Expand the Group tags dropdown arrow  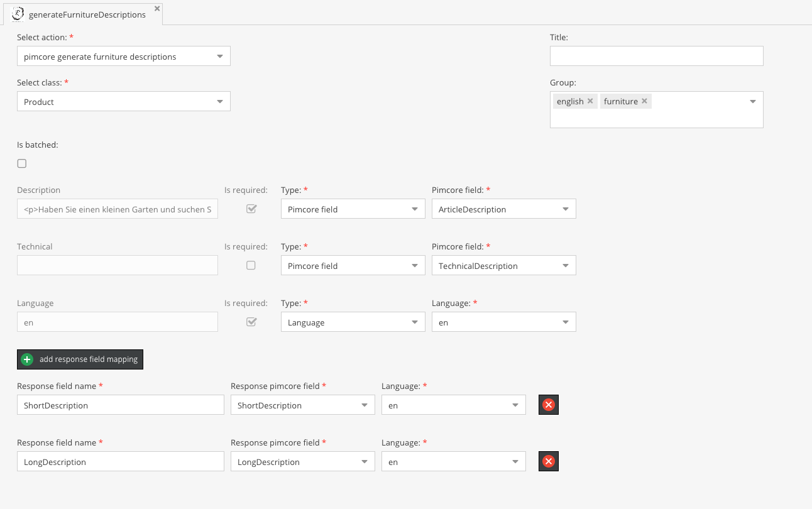coord(752,102)
